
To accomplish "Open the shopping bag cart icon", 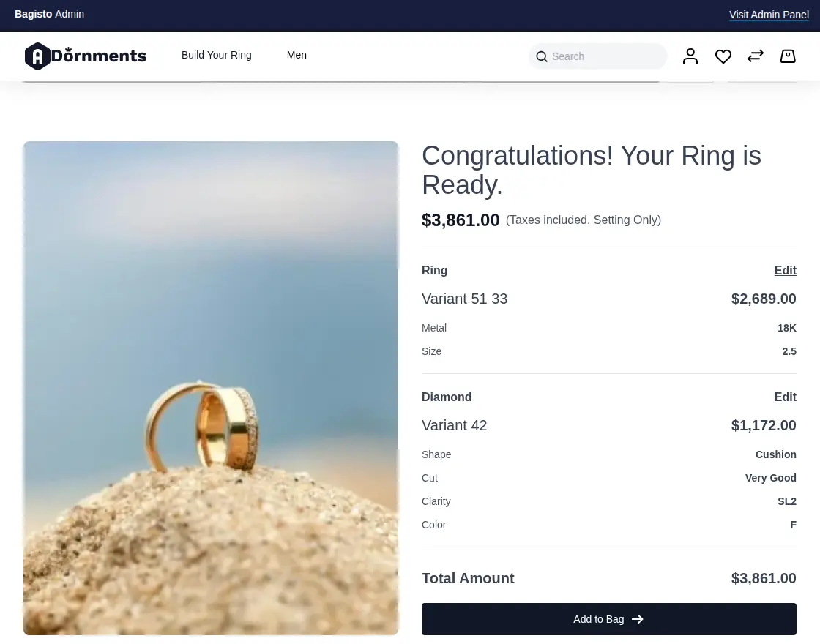I will coord(788,56).
